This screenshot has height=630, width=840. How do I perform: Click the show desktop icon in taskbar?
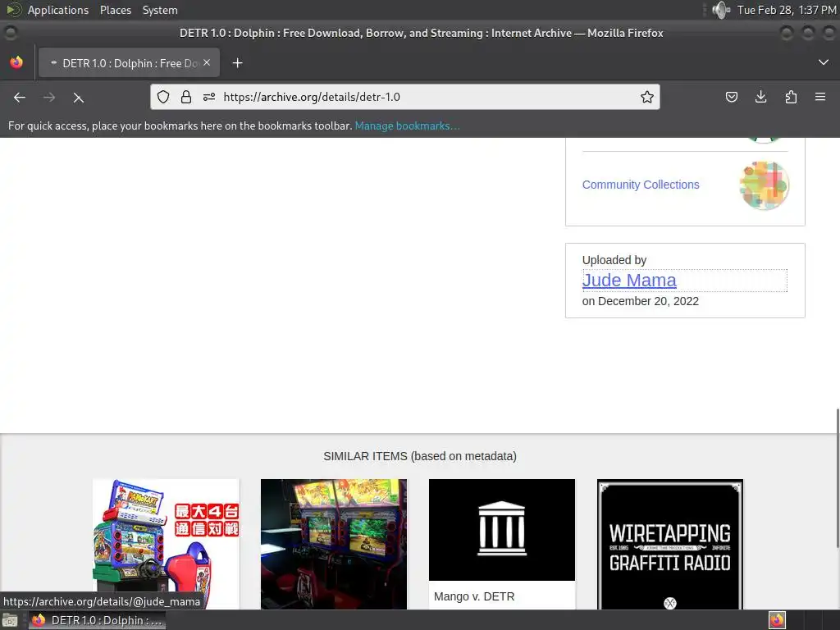tap(10, 620)
